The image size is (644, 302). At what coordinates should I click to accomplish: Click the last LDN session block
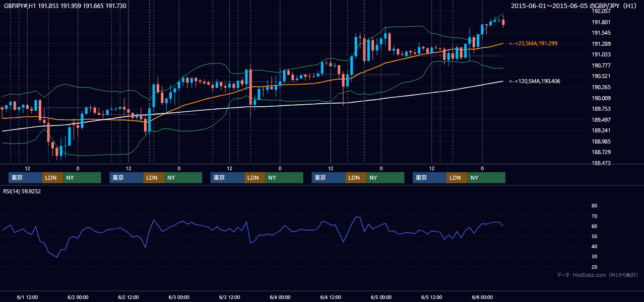457,178
